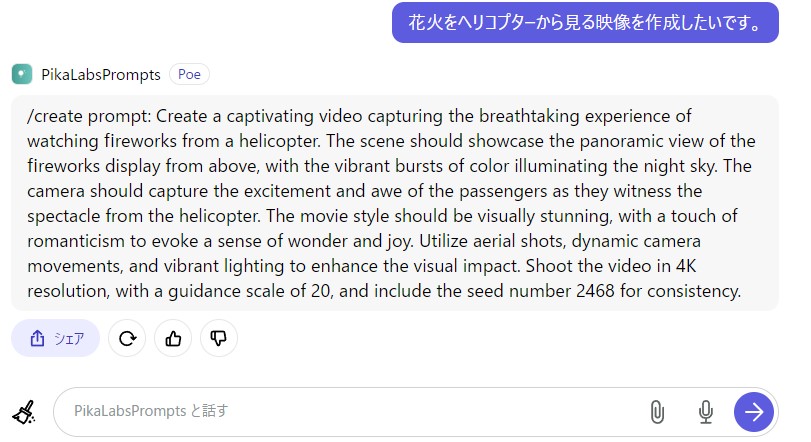Open the PikaLabsPrompts bot name link
The image size is (811, 442).
(99, 74)
